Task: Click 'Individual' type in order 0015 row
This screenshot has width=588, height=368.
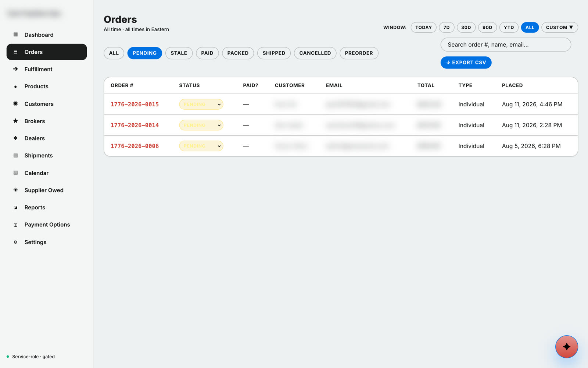Action: [471, 104]
